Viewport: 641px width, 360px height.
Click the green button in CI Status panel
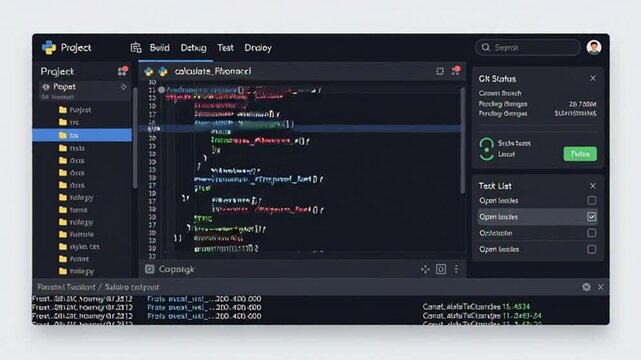(x=580, y=154)
